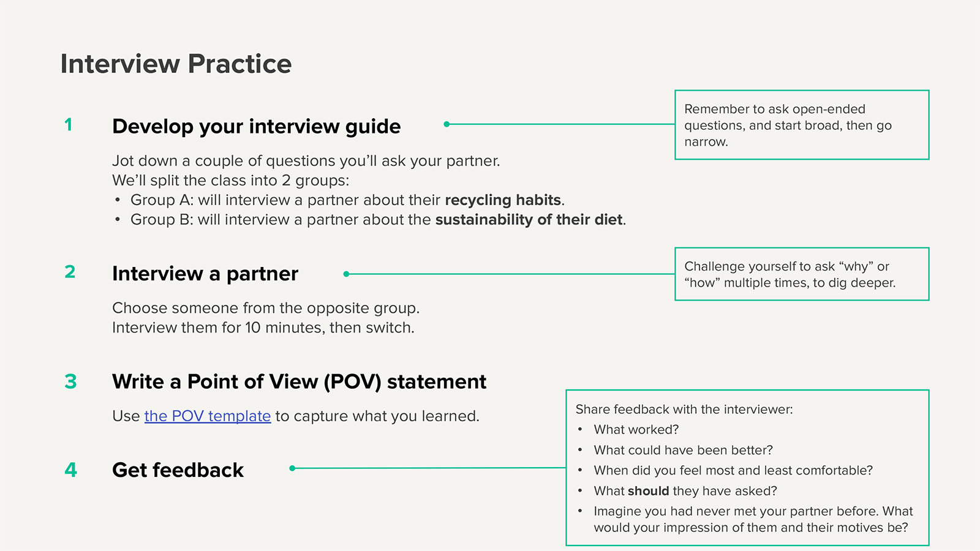980x551 pixels.
Task: Select the "Develop your interview guide" heading
Action: (x=256, y=127)
